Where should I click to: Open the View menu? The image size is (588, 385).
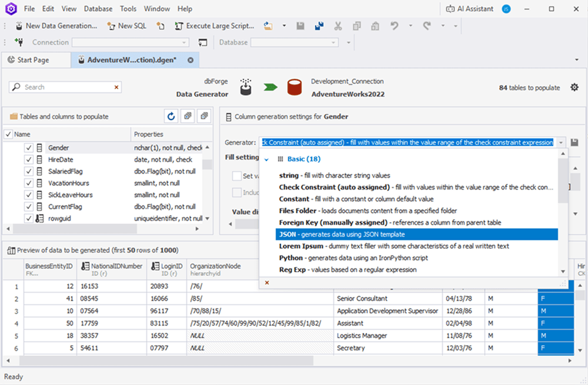[69, 9]
